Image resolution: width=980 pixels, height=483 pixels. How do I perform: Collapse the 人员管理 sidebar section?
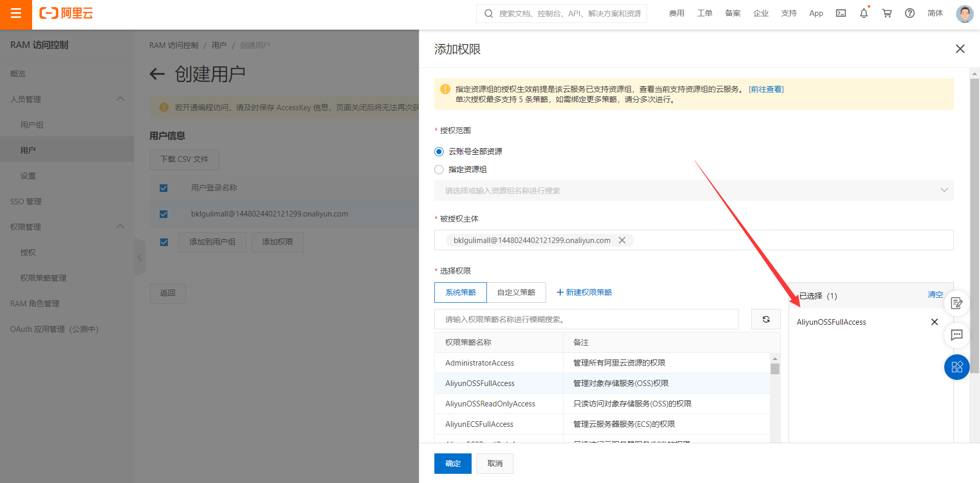point(120,99)
